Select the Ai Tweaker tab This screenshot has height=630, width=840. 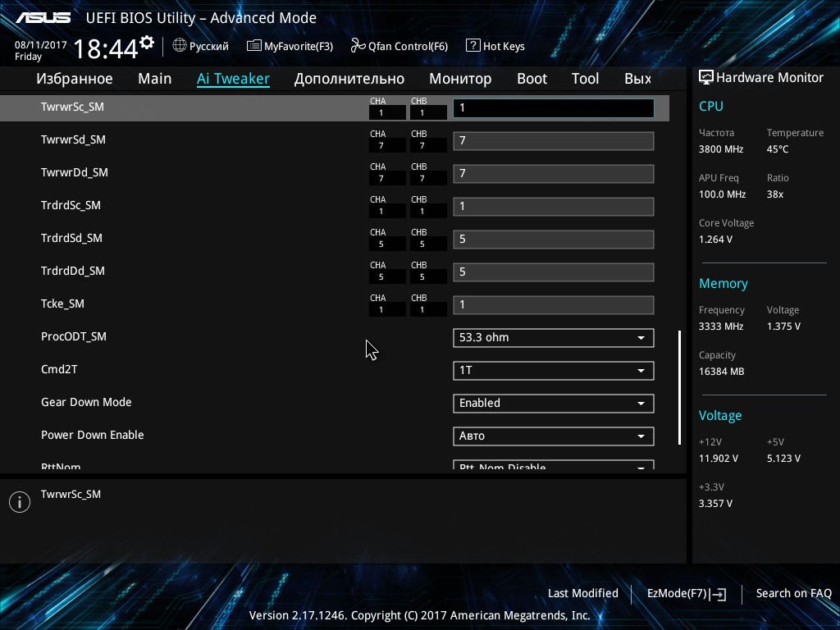point(233,79)
